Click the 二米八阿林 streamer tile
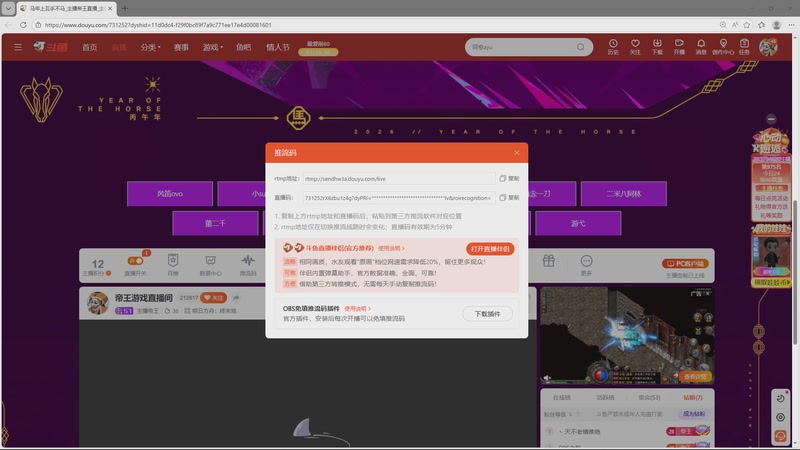This screenshot has width=800, height=450. (623, 193)
